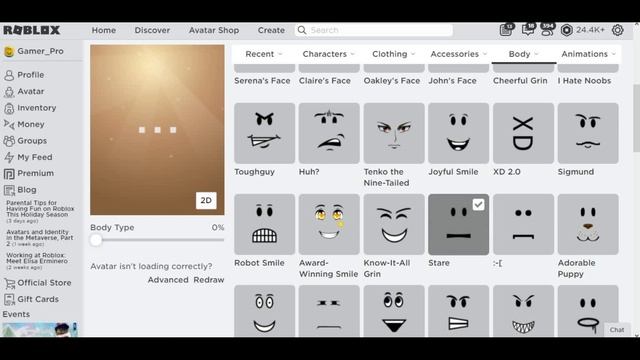Expand the Clothing dropdown tab

(x=393, y=54)
